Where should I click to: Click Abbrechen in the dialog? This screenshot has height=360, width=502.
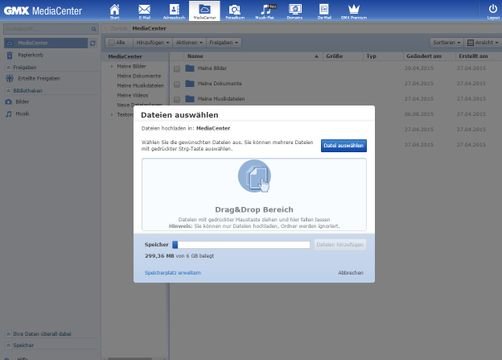(351, 273)
